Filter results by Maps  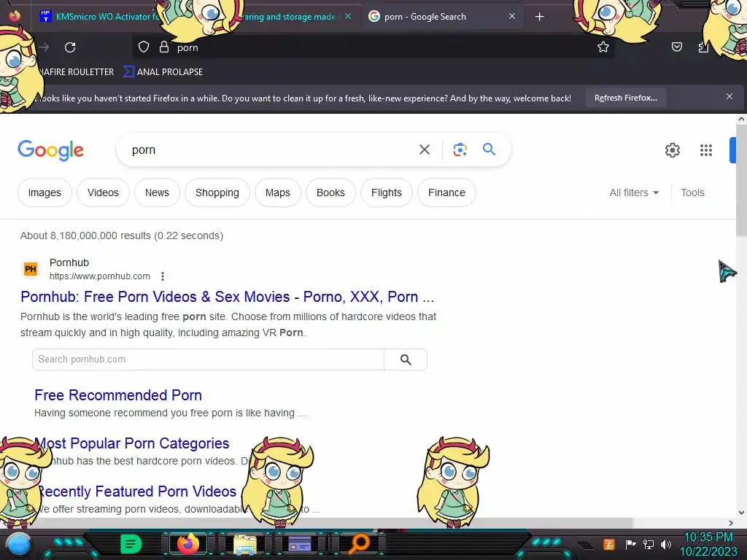click(x=278, y=192)
